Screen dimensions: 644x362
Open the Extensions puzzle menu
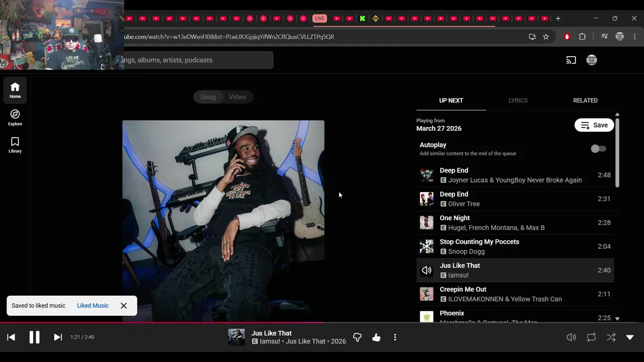[x=583, y=37]
